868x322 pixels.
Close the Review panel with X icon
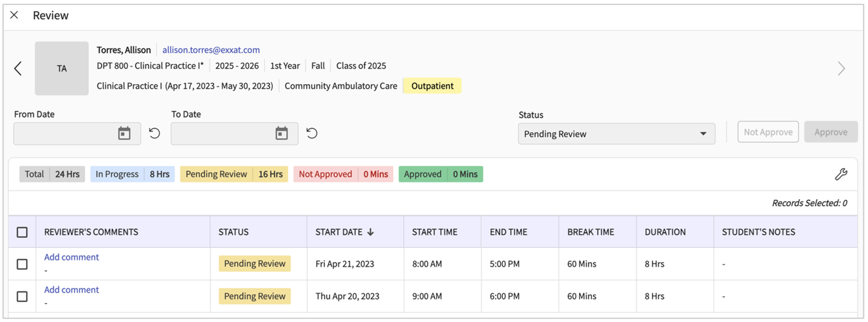click(x=14, y=15)
